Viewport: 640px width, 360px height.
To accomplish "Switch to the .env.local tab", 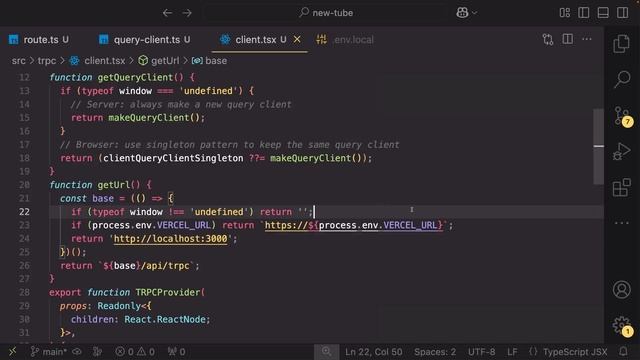I will click(345, 40).
